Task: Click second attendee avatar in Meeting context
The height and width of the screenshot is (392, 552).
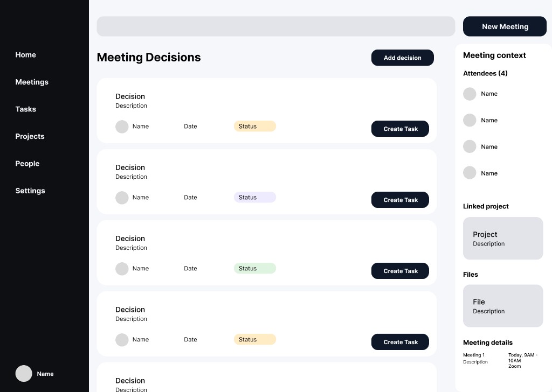Action: click(470, 120)
